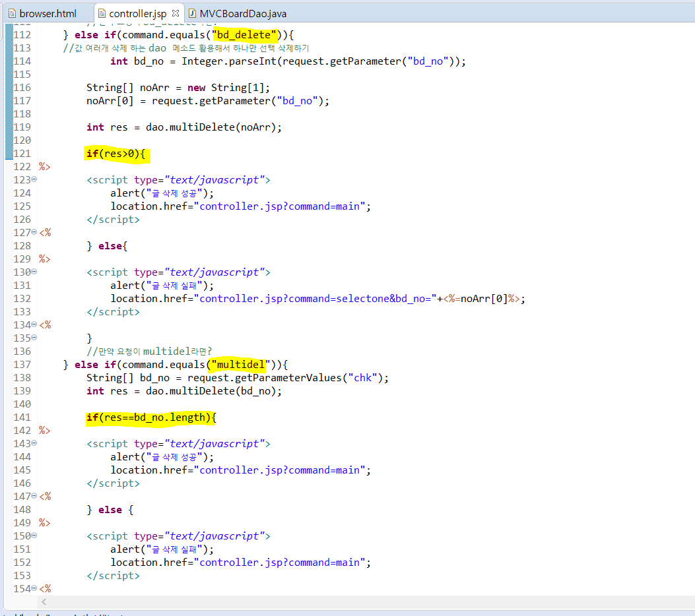Click the horizontal scrollbar left arrow

[x=44, y=601]
